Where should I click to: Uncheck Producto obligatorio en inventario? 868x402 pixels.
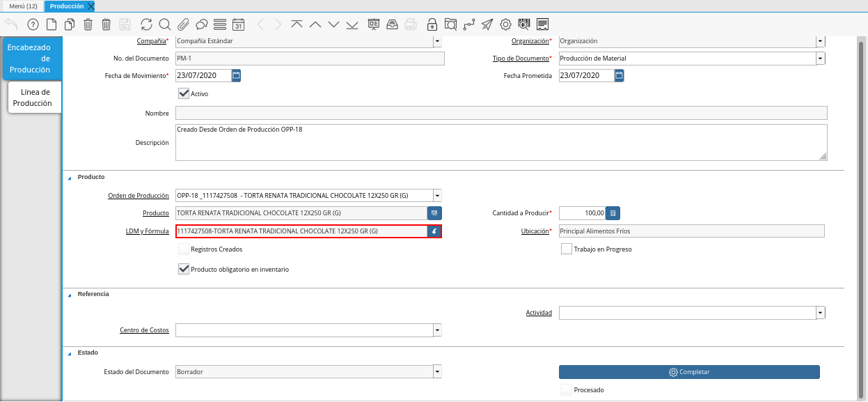coord(184,269)
